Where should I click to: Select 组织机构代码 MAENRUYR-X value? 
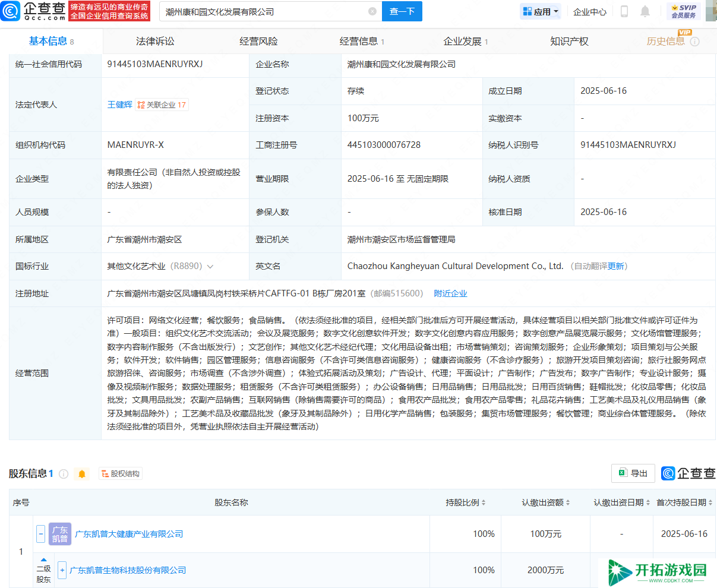pyautogui.click(x=135, y=145)
